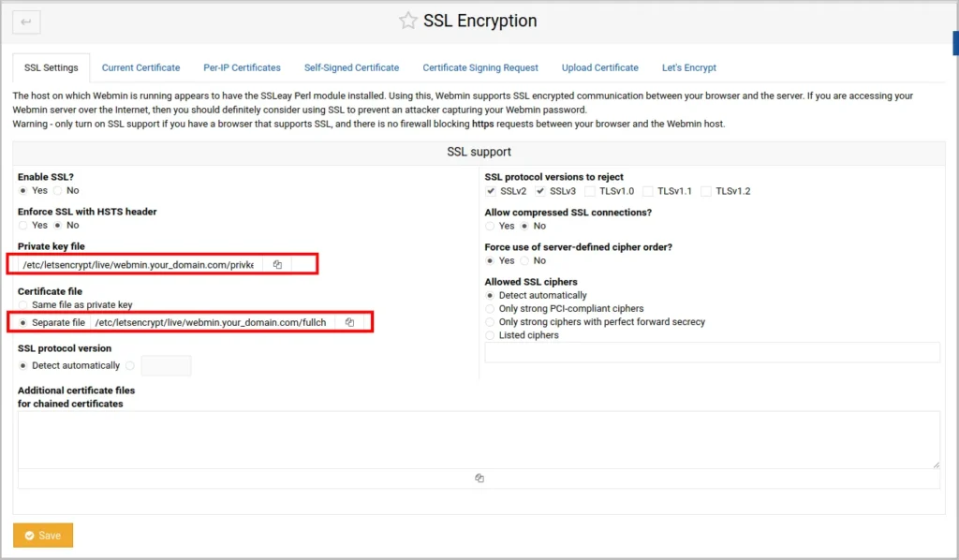Select Yes for compressed SSL connections
959x560 pixels.
pyautogui.click(x=490, y=227)
